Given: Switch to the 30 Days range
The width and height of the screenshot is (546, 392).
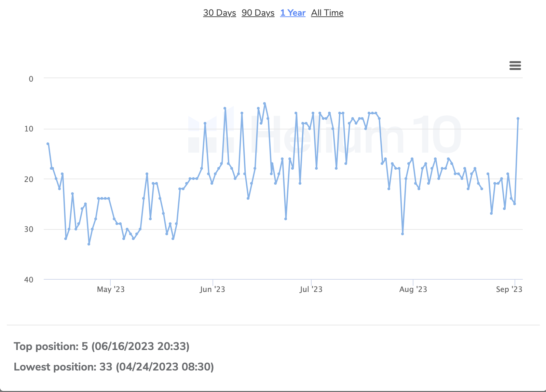Looking at the screenshot, I should 219,13.
